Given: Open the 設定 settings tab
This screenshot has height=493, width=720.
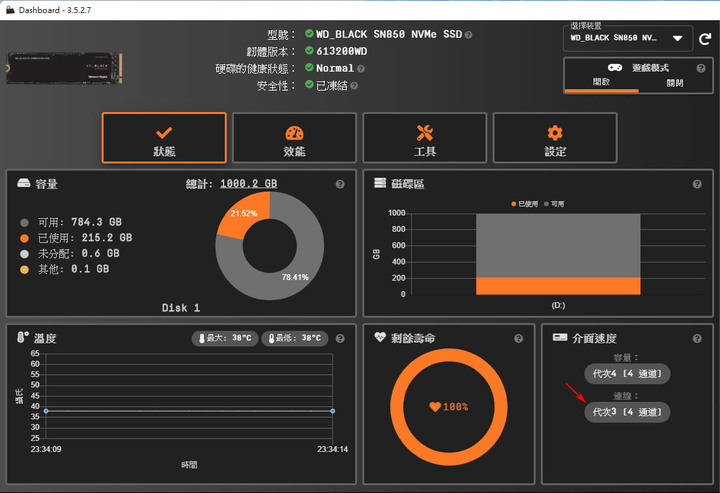Looking at the screenshot, I should click(x=555, y=138).
